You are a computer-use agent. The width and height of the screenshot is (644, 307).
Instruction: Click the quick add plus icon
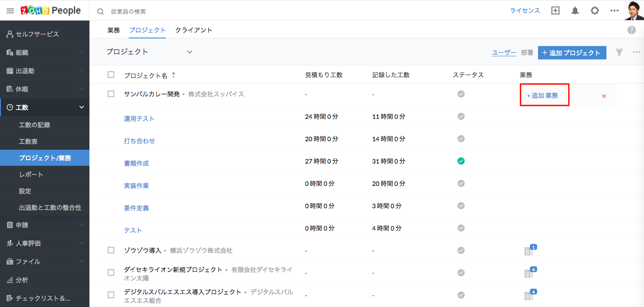pyautogui.click(x=555, y=11)
